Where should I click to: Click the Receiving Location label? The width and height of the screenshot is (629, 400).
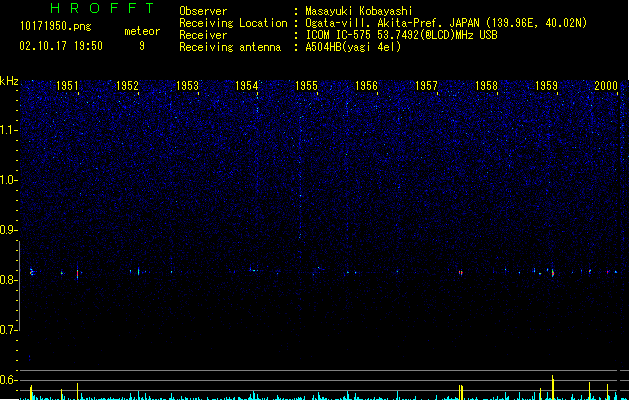[233, 23]
